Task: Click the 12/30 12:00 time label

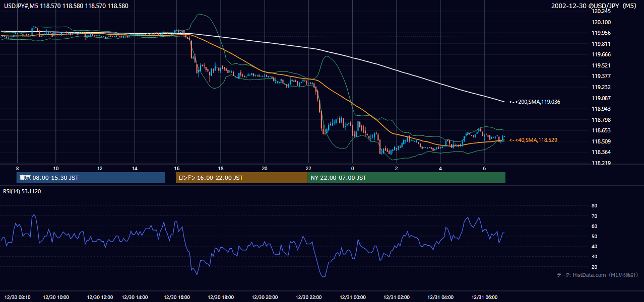Action: pos(100,297)
